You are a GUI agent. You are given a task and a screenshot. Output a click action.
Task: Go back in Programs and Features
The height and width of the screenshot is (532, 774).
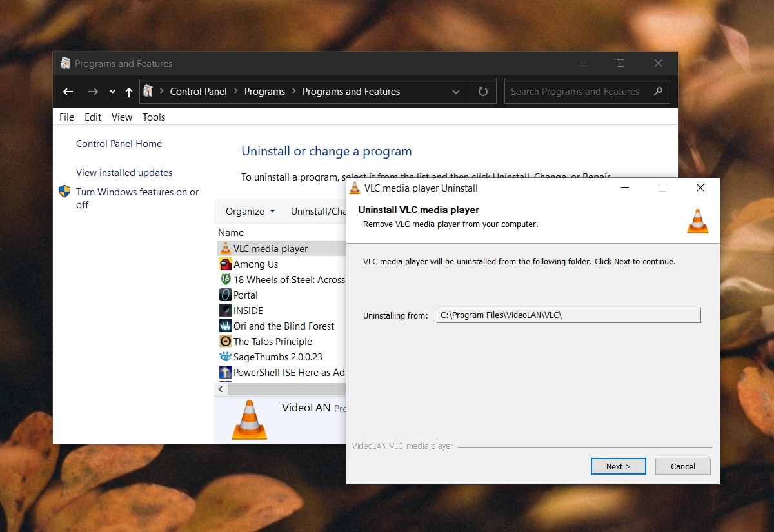tap(68, 92)
